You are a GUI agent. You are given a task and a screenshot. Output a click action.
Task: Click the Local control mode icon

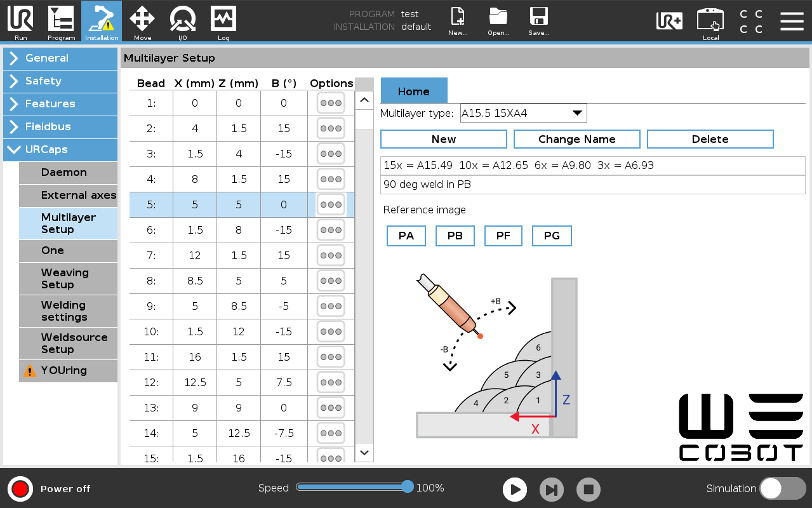710,21
